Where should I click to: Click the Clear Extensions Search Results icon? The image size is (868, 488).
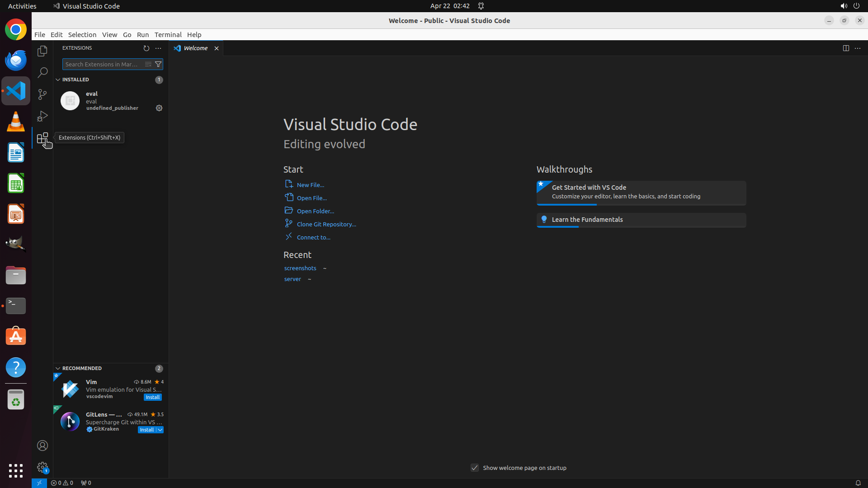tap(148, 64)
